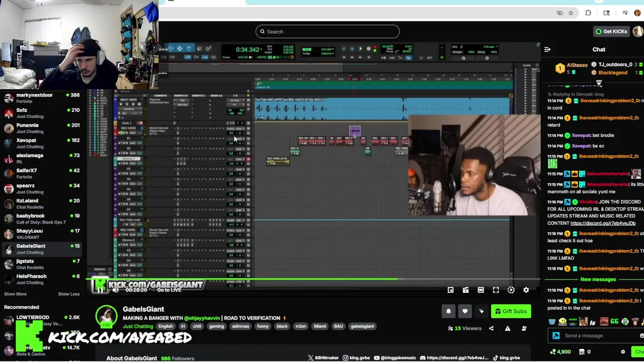Image resolution: width=644 pixels, height=362 pixels.
Task: Open So1z channel in sidebar
Action: (x=43, y=113)
